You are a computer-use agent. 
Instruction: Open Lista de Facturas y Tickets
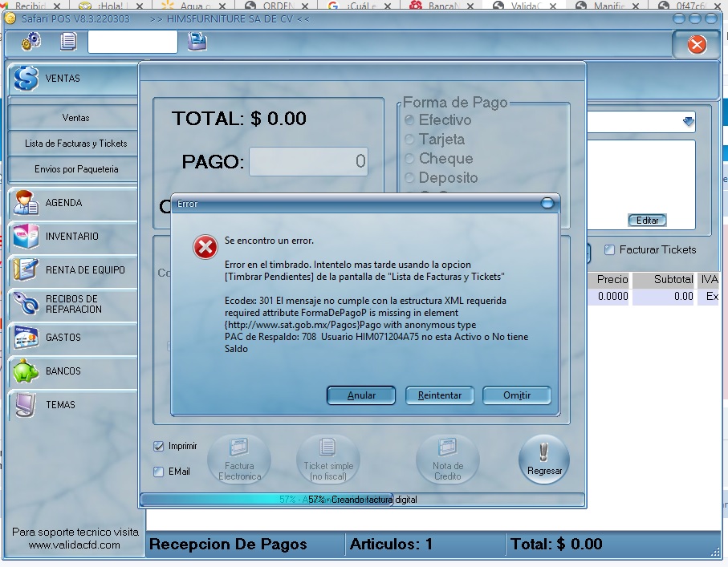click(75, 144)
